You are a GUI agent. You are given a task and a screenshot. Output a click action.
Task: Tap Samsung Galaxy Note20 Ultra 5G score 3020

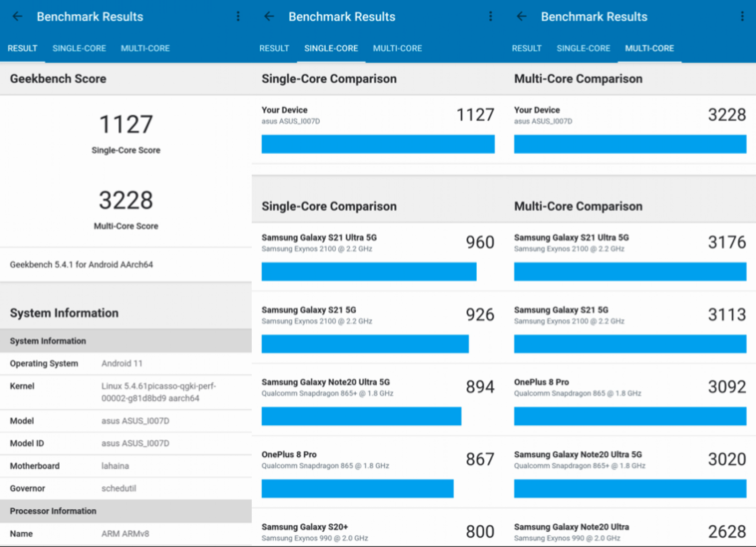727,459
